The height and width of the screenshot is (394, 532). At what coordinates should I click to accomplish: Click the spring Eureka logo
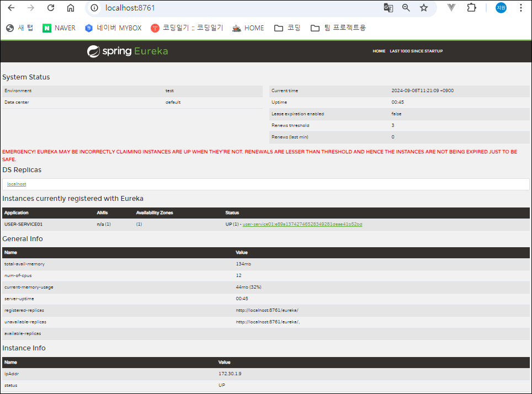pyautogui.click(x=127, y=51)
